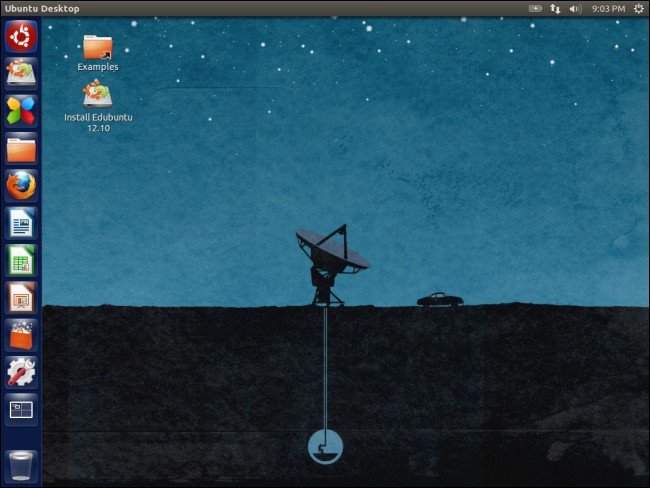
Task: Open LibreOffice Writer from launcher
Action: [x=21, y=223]
